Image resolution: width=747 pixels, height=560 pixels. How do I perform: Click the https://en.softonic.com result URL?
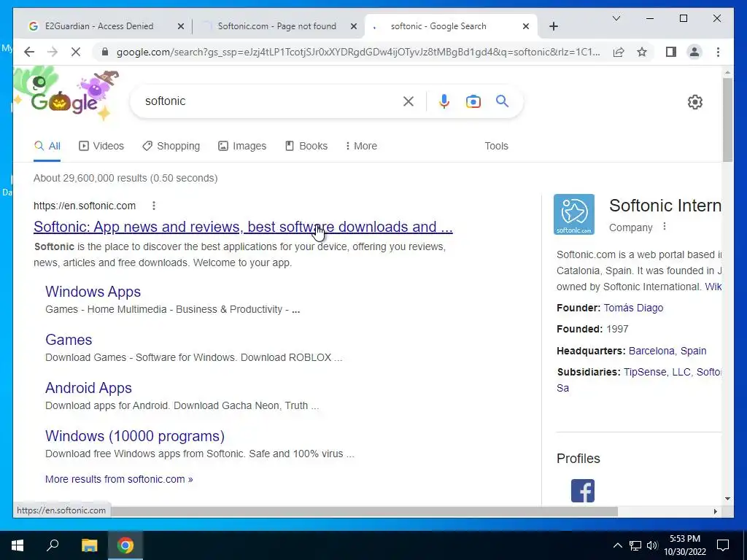(85, 206)
